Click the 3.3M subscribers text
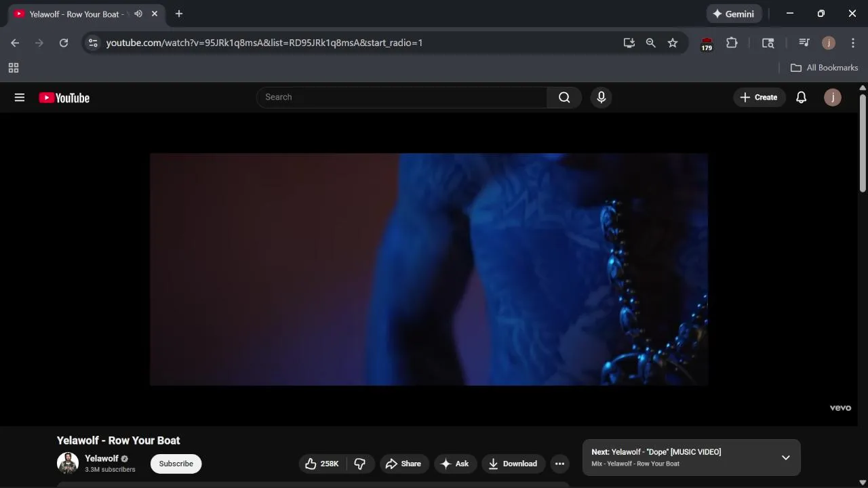868x488 pixels. pyautogui.click(x=110, y=470)
